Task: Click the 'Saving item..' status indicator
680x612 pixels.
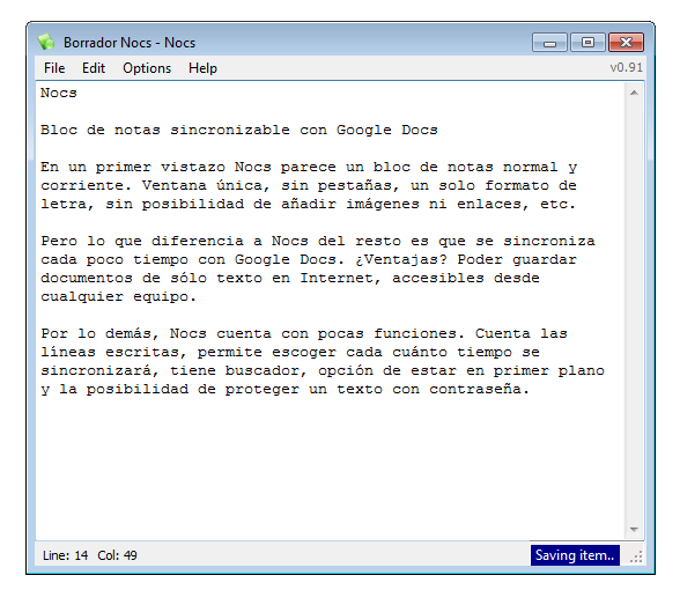Action: pyautogui.click(x=575, y=555)
